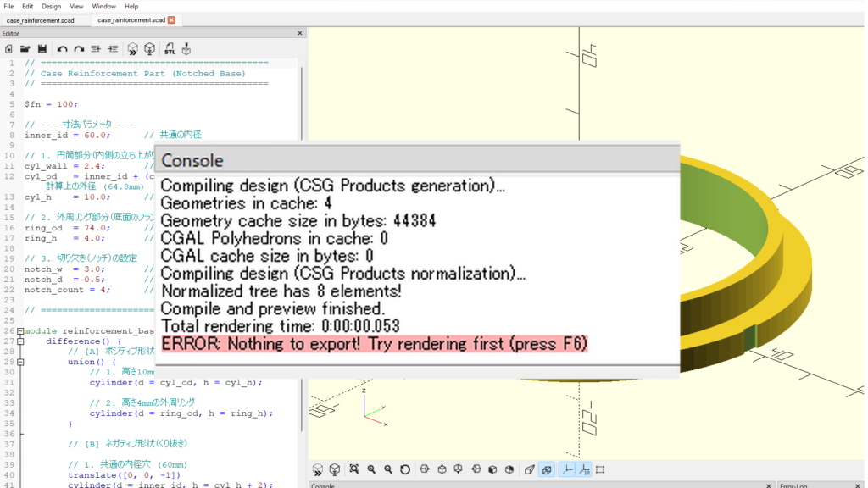Undo the last code edit
Image resolution: width=868 pixels, height=488 pixels.
[x=63, y=48]
